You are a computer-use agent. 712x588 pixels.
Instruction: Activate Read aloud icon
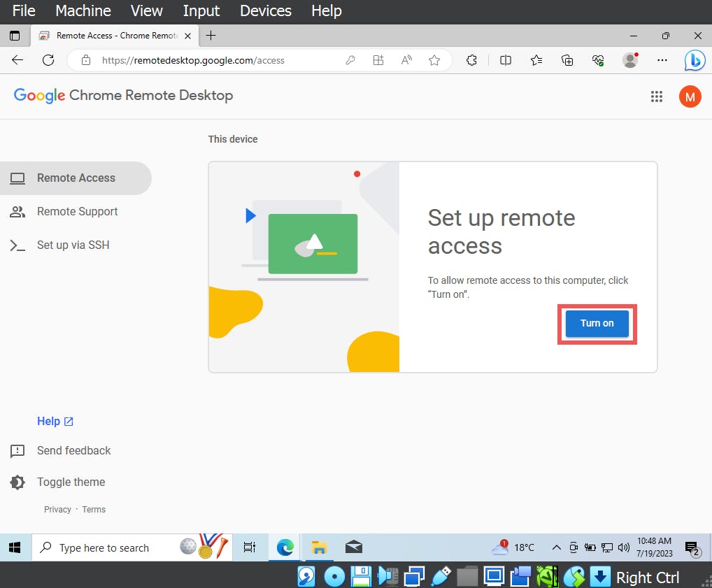pos(406,60)
